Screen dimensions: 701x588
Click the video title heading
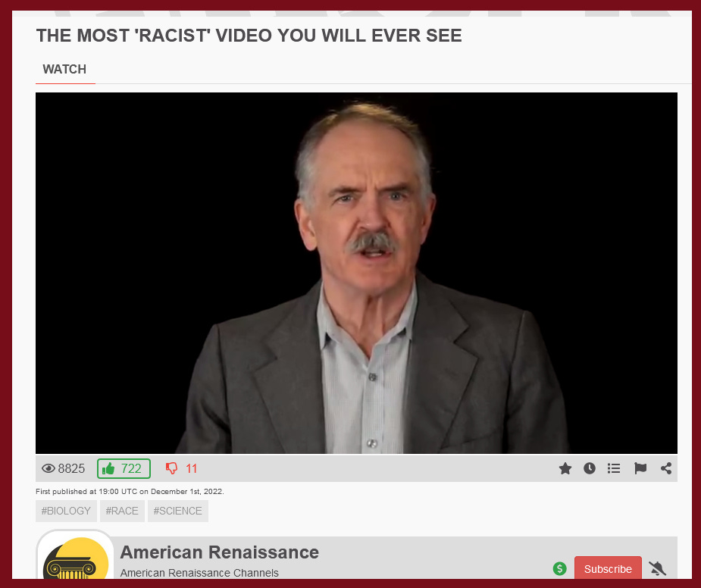[x=249, y=36]
